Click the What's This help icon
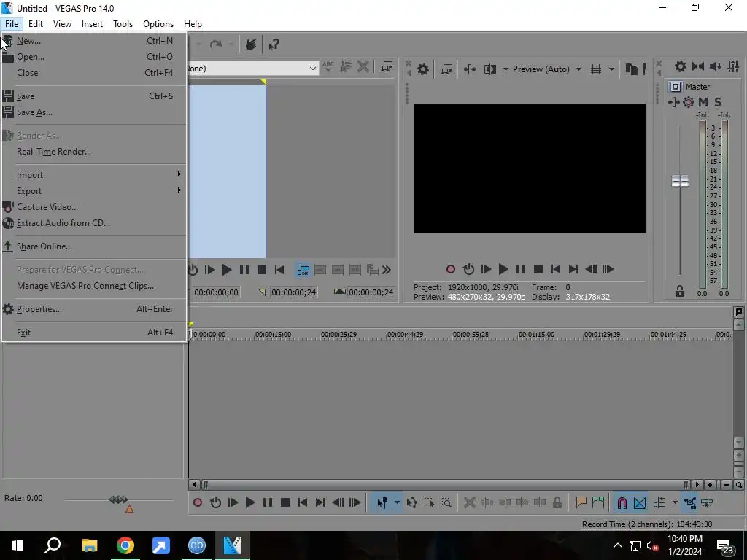This screenshot has height=560, width=747. click(274, 44)
